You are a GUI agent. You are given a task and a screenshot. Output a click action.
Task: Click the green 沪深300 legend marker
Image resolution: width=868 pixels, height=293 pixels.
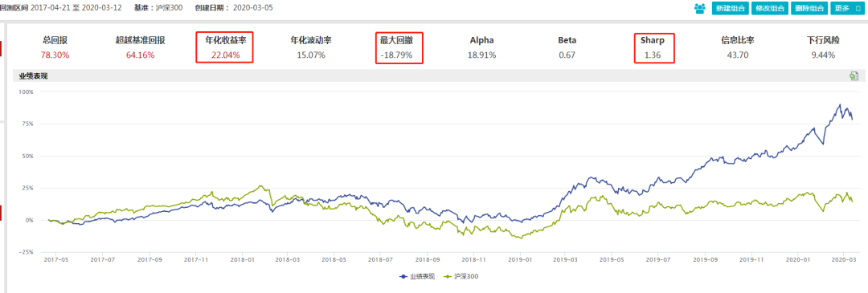pyautogui.click(x=449, y=276)
